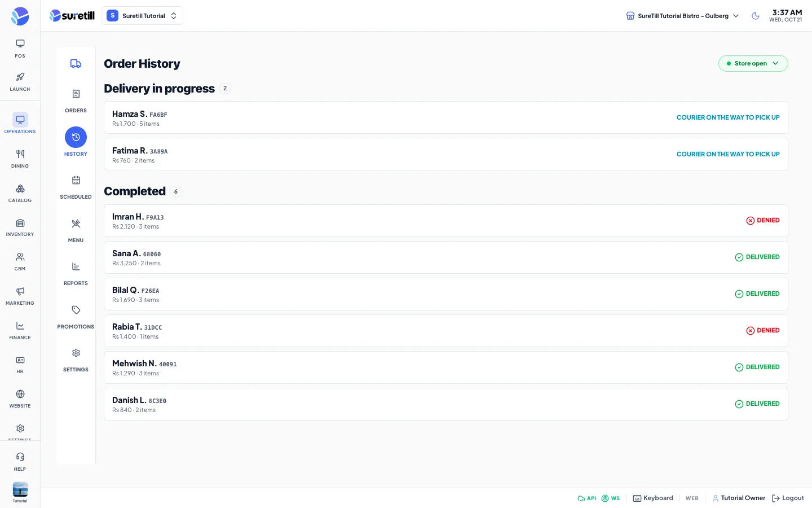Viewport: 812px width, 508px height.
Task: Open Bilal Q. order F26EA
Action: (x=445, y=294)
